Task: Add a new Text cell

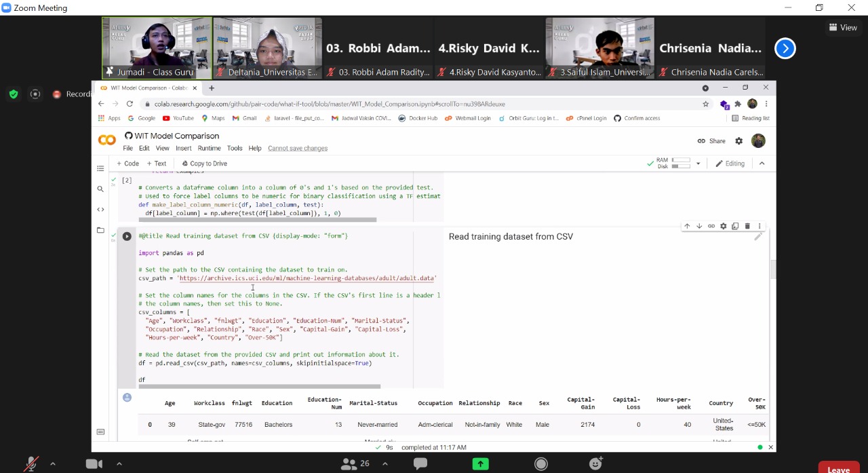Action: pos(157,164)
